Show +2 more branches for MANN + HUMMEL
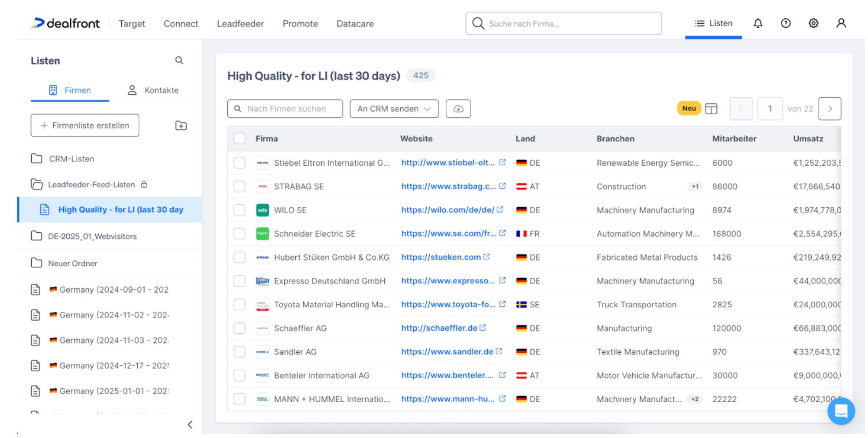868x438 pixels. [695, 399]
